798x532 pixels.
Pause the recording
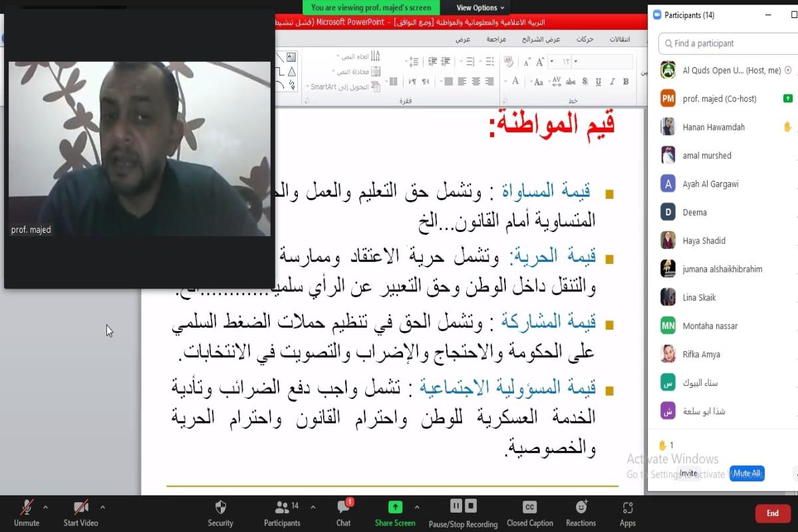(456, 506)
